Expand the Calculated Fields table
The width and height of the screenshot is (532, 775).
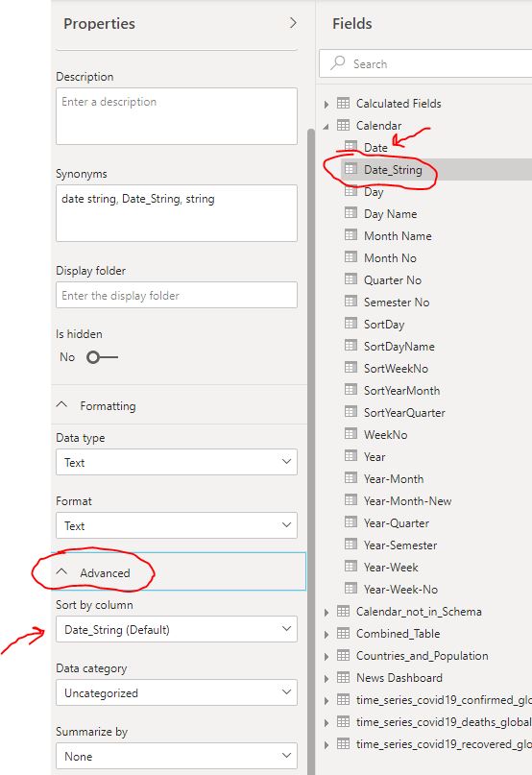tap(326, 105)
